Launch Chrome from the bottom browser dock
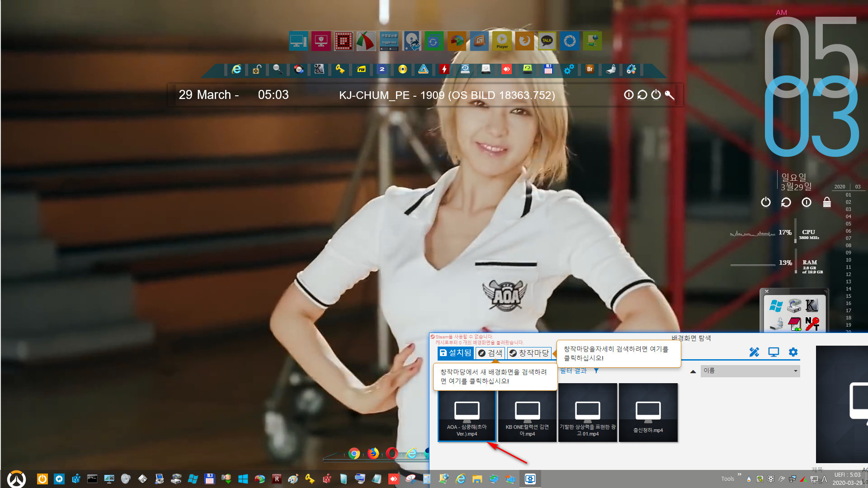Viewport: 868px width, 488px height. pyautogui.click(x=354, y=453)
